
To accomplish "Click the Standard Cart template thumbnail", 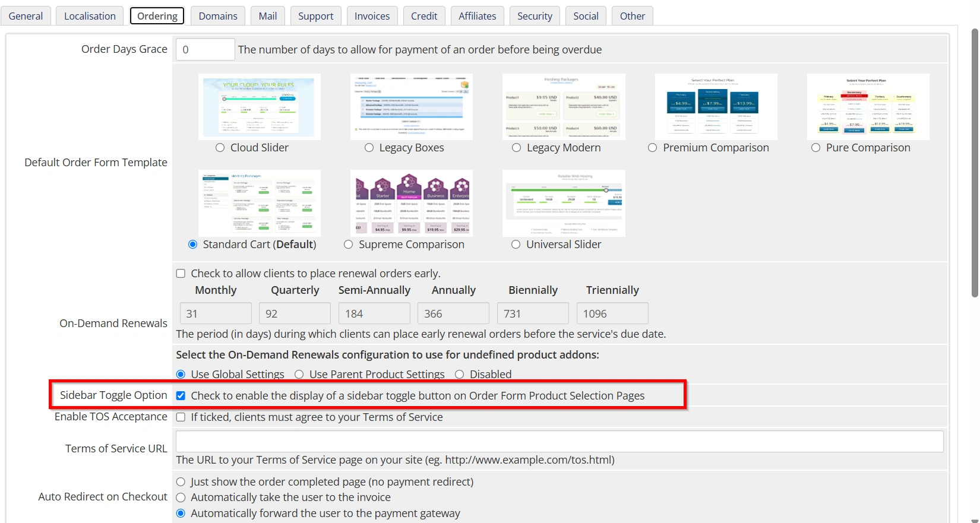I will click(260, 203).
